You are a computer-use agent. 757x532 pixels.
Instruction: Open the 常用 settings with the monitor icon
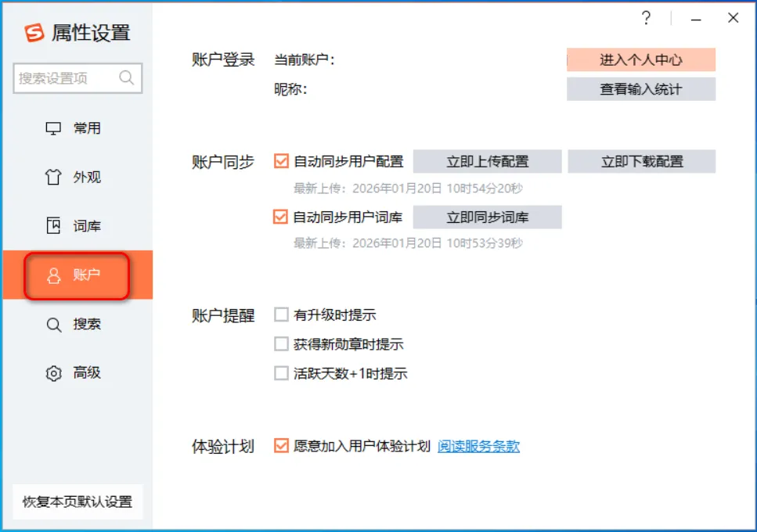(74, 128)
